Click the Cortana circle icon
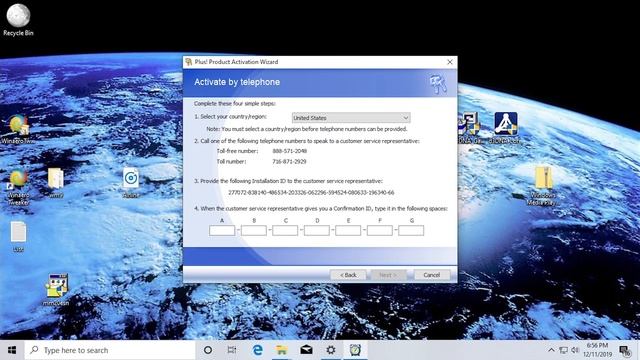 (x=208, y=350)
